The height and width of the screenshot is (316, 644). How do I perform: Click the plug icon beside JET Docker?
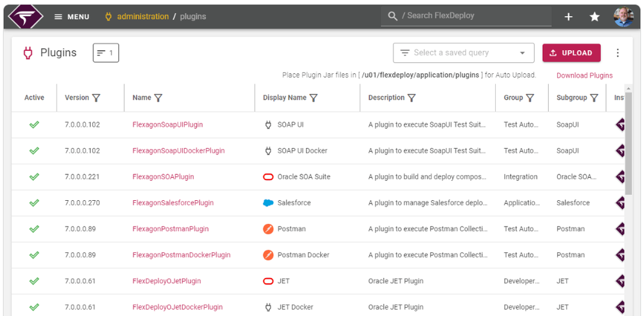click(268, 307)
